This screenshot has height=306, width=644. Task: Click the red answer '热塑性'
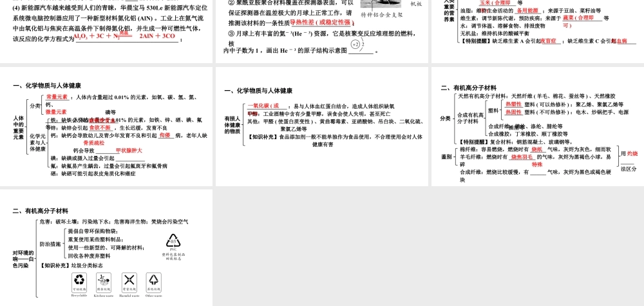point(513,104)
